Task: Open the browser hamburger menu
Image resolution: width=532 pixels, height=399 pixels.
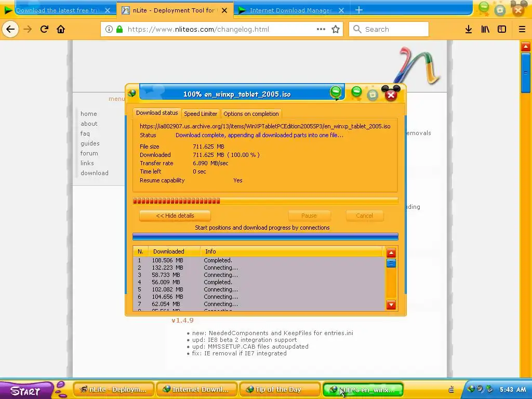Action: coord(522,29)
